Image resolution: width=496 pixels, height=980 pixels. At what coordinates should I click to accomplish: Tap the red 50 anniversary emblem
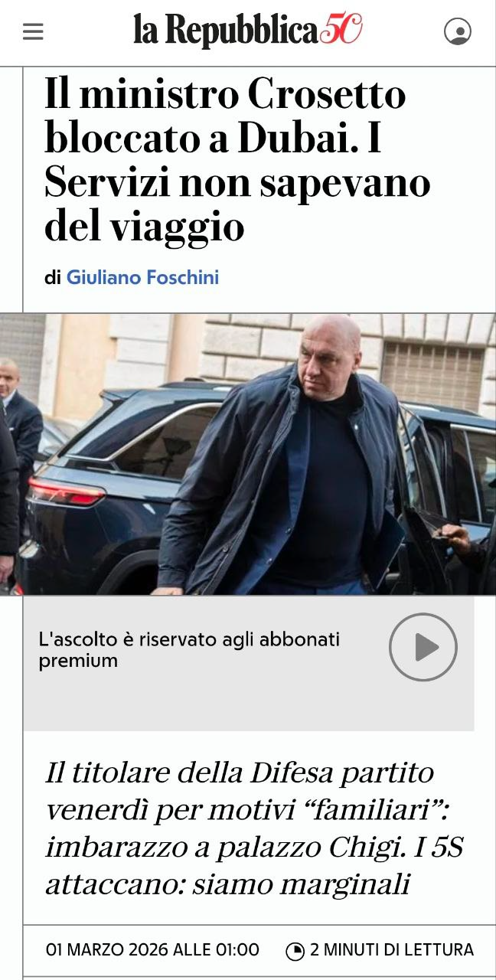pos(341,29)
